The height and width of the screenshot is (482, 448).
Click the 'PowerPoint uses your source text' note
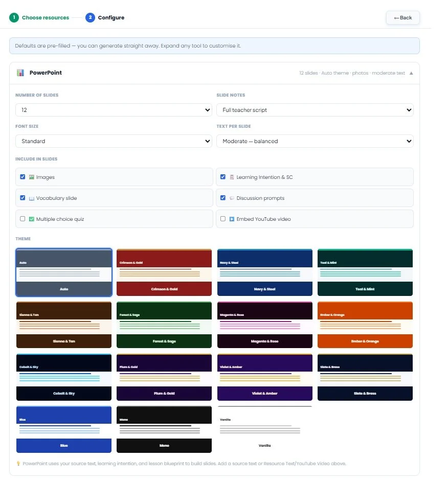pyautogui.click(x=184, y=464)
